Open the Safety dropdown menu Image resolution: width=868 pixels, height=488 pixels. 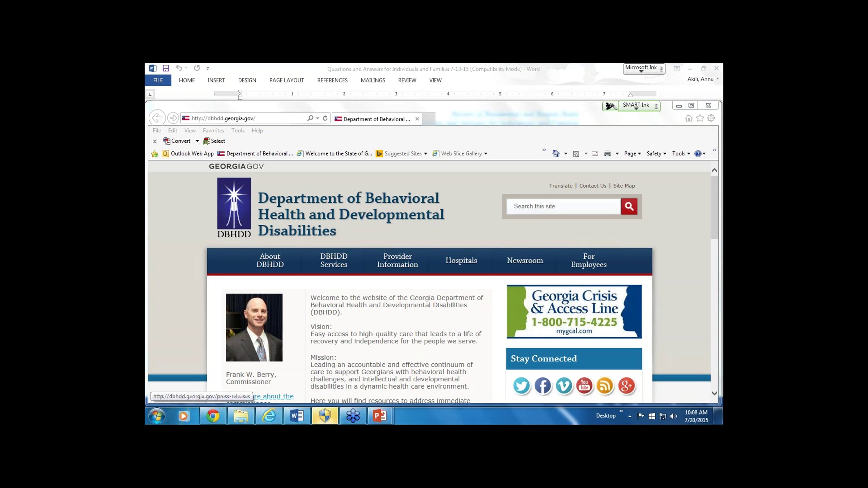click(656, 154)
